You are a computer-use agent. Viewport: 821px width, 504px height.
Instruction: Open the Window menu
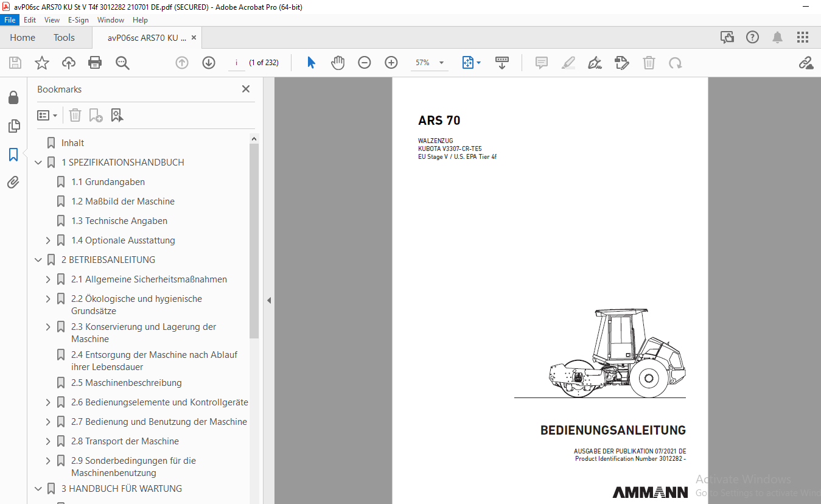click(x=111, y=20)
